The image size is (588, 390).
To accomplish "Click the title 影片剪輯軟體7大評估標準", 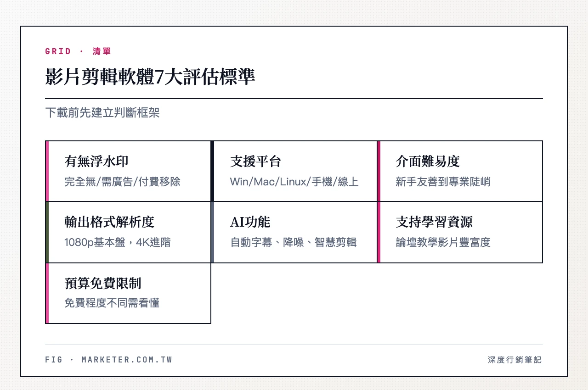I will coord(150,77).
